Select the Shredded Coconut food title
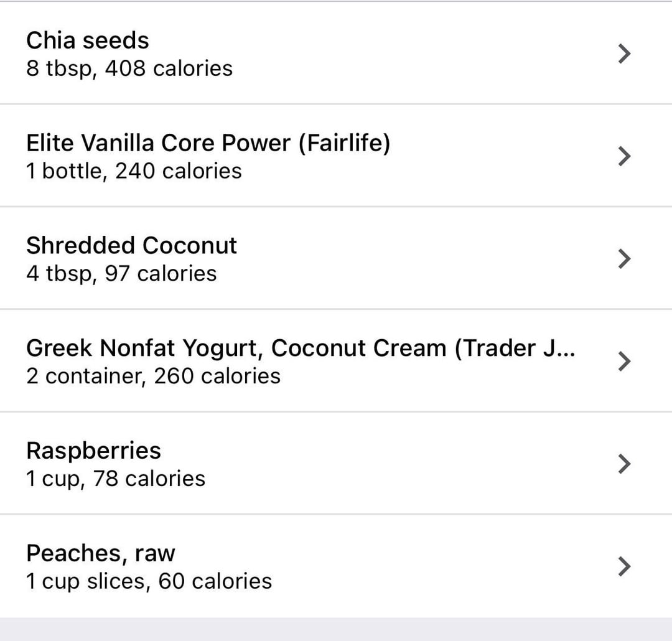672x641 pixels. (x=131, y=245)
